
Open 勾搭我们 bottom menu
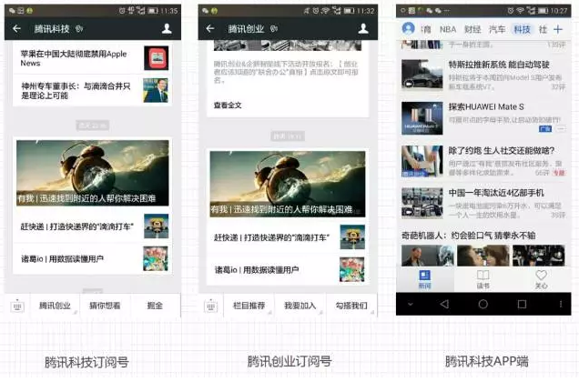tap(351, 306)
